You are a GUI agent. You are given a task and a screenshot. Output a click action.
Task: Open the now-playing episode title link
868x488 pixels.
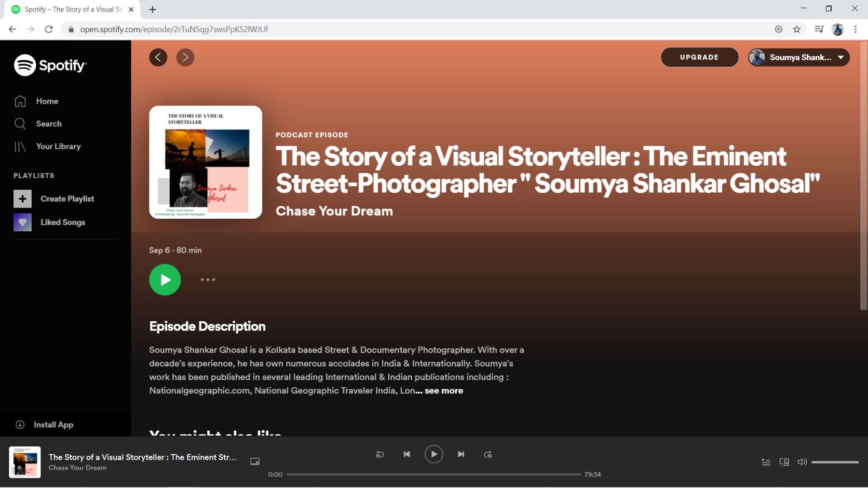coord(142,457)
